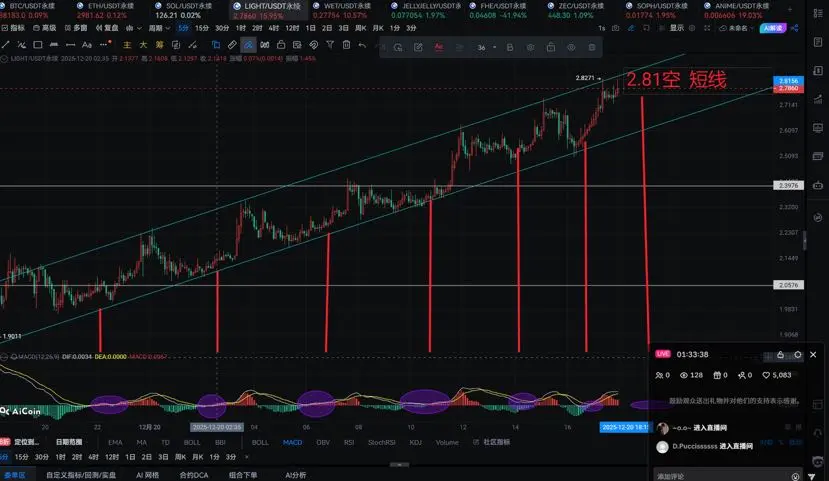Screen dimensions: 829x481
Task: Toggle bold B in text toolbar
Action: coord(510,48)
